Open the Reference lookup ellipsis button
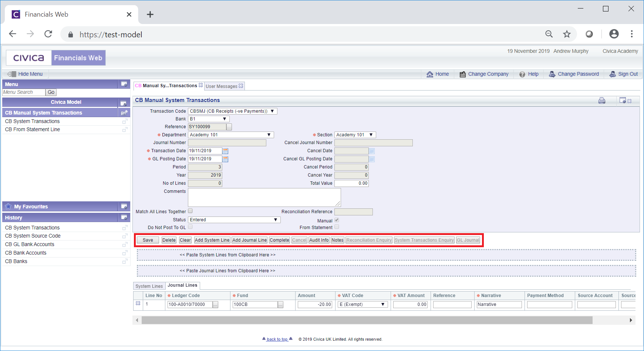The image size is (644, 351). tap(229, 127)
